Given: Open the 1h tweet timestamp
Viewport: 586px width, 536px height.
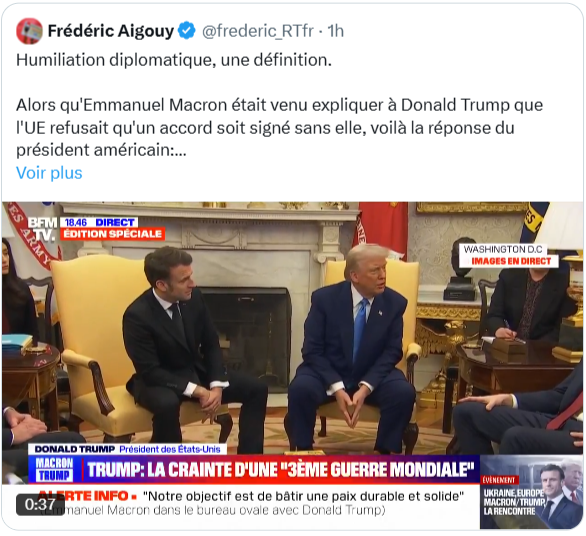Looking at the screenshot, I should [x=336, y=31].
